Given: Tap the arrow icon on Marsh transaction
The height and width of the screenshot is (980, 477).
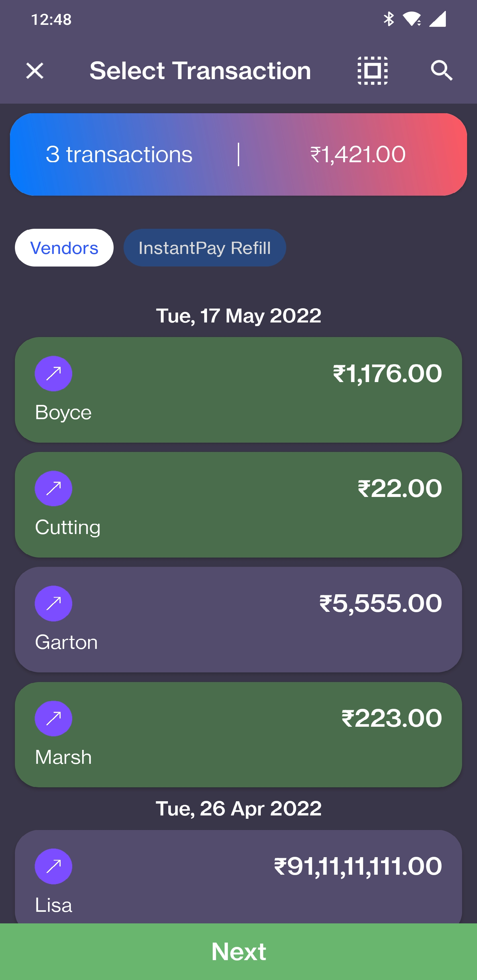Looking at the screenshot, I should 53,718.
